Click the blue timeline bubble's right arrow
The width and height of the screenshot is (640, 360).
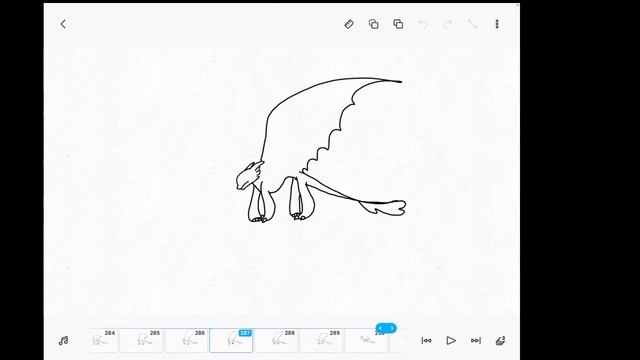(392, 328)
